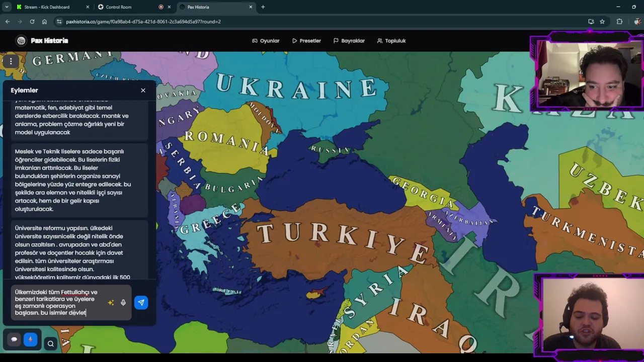
Task: Click the browser home button
Action: point(44,22)
